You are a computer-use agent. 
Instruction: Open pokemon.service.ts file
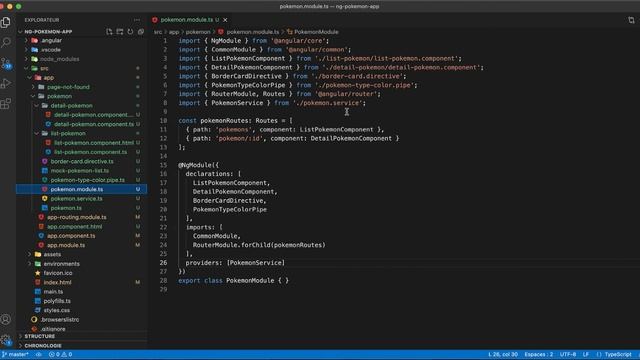point(76,199)
